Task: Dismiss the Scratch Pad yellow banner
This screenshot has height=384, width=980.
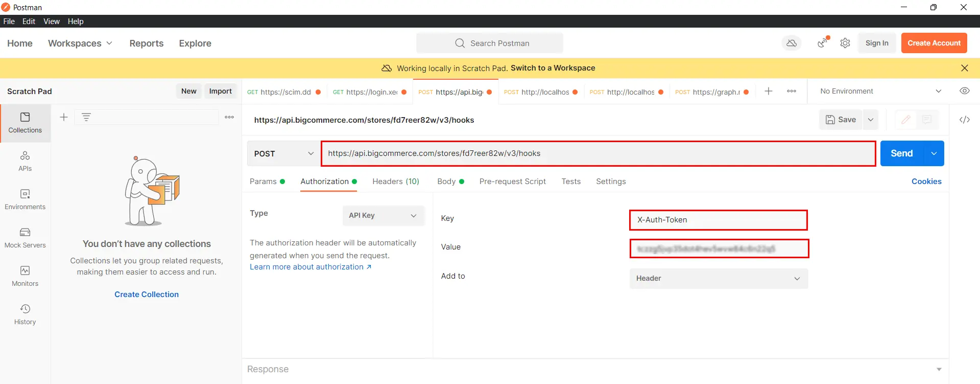Action: [x=965, y=68]
